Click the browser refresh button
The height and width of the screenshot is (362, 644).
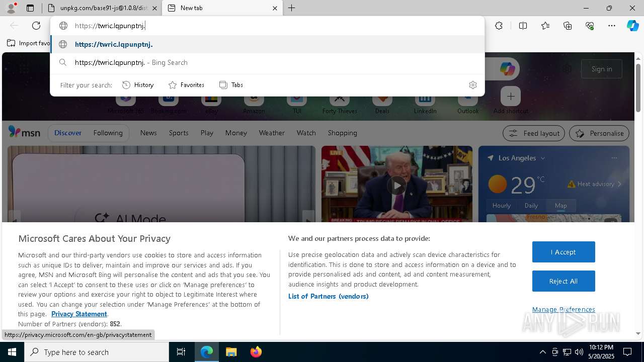click(x=36, y=26)
